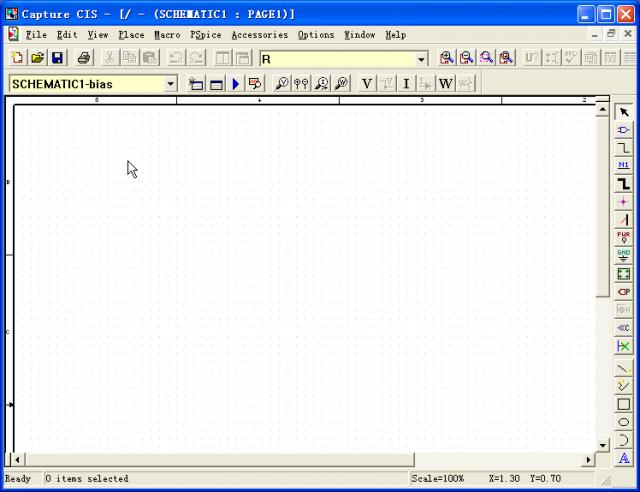
Task: Run the PSpice simulation with the blue play button
Action: point(236,84)
